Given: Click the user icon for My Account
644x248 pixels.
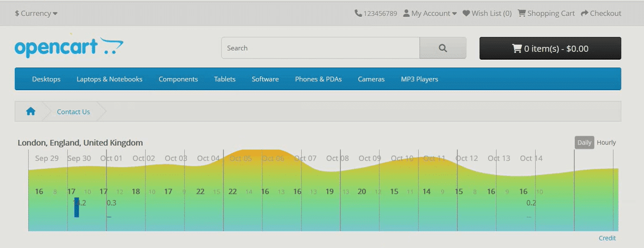Looking at the screenshot, I should point(406,13).
